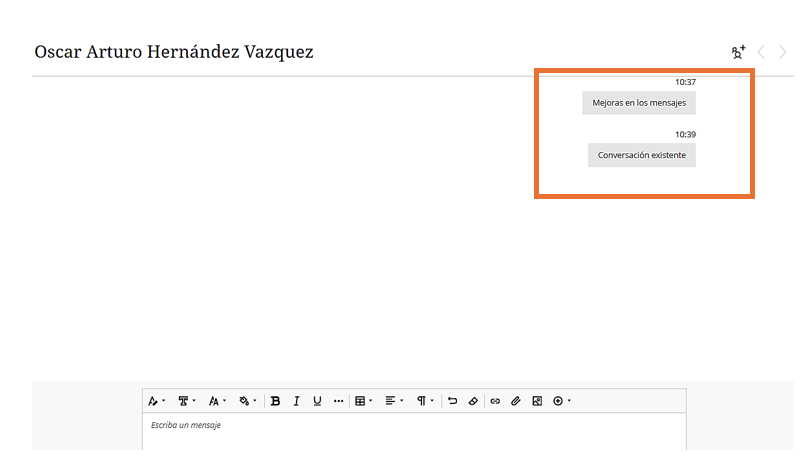This screenshot has height=472, width=812.
Task: Click the insert image icon
Action: 537,401
